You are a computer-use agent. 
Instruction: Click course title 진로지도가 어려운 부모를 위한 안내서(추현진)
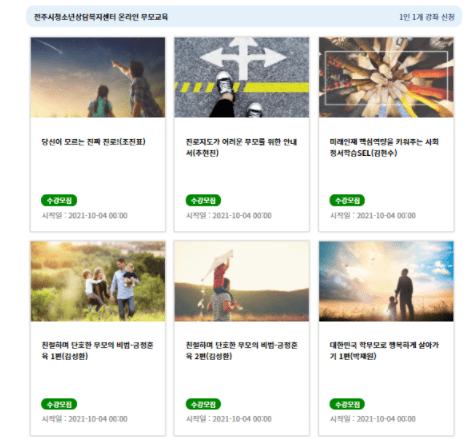point(241,147)
